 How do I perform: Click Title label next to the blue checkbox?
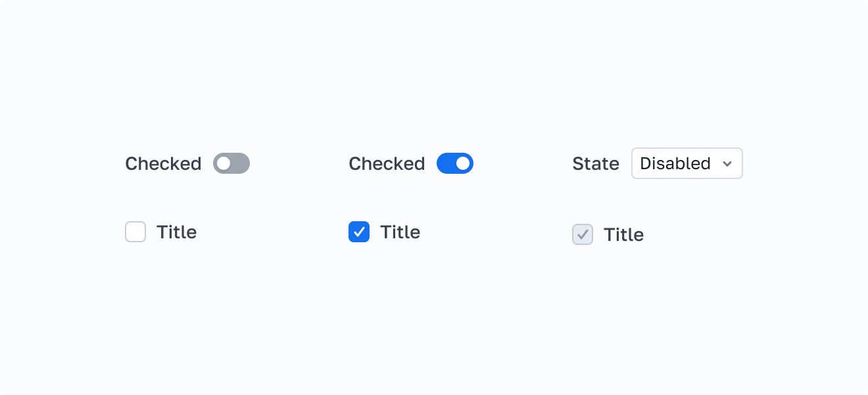click(x=400, y=232)
